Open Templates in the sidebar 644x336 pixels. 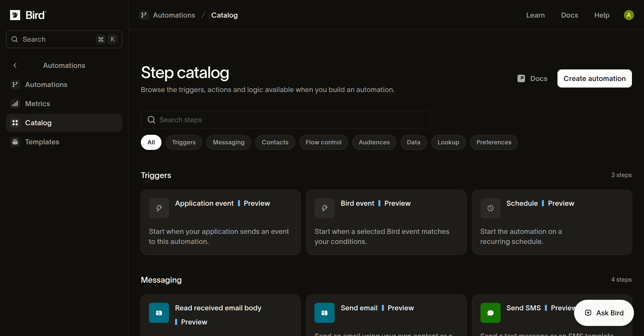coord(64,142)
